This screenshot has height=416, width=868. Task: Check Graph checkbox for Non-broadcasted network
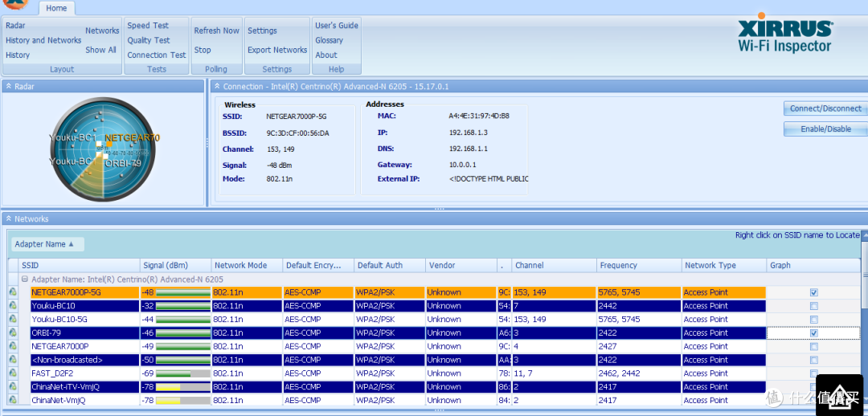[x=813, y=360]
